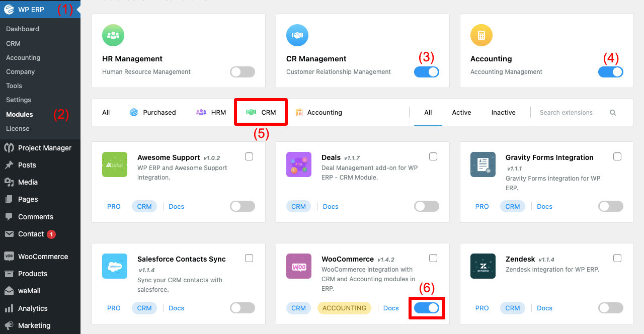644x334 pixels.
Task: Enable the HR Management module toggle
Action: tap(243, 72)
